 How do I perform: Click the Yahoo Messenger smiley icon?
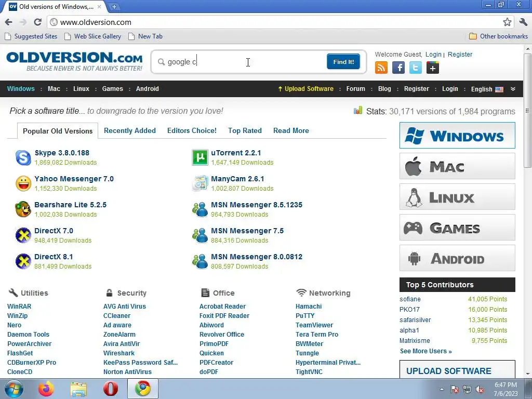(23, 183)
